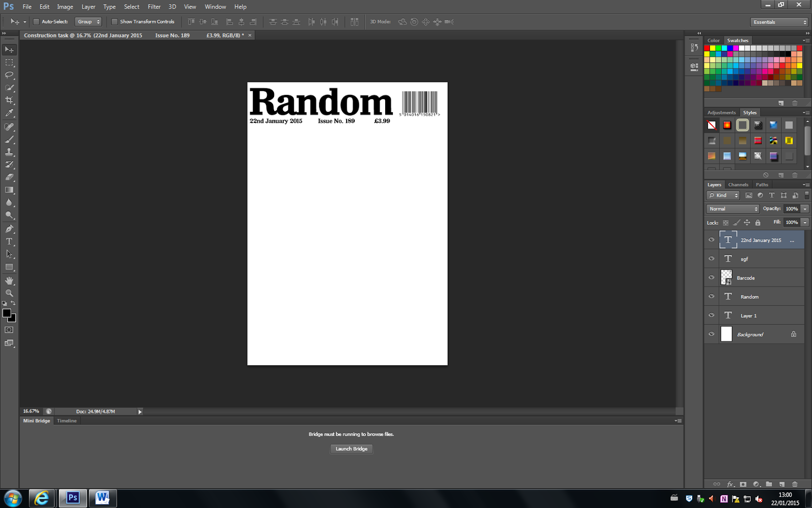This screenshot has width=812, height=508.
Task: Hide the sgf text layer
Action: coord(712,259)
